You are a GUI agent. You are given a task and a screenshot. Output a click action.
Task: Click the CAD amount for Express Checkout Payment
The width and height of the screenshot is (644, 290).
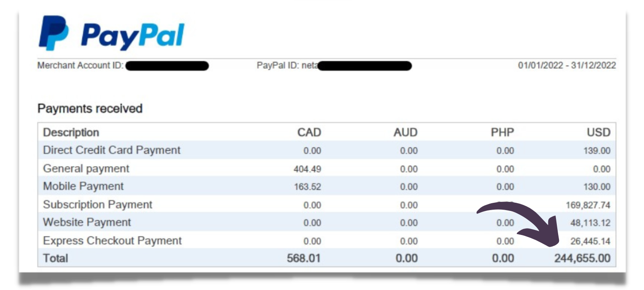[313, 241]
